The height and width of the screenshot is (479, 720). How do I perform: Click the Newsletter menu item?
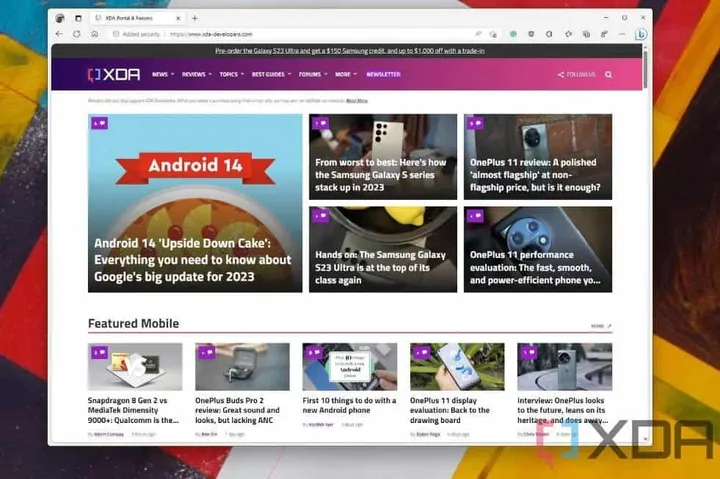(383, 74)
